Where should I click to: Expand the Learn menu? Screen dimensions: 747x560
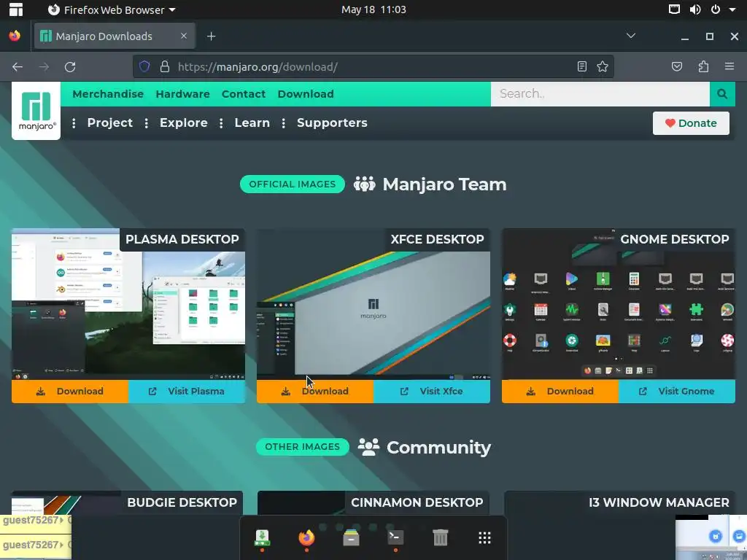pyautogui.click(x=252, y=122)
